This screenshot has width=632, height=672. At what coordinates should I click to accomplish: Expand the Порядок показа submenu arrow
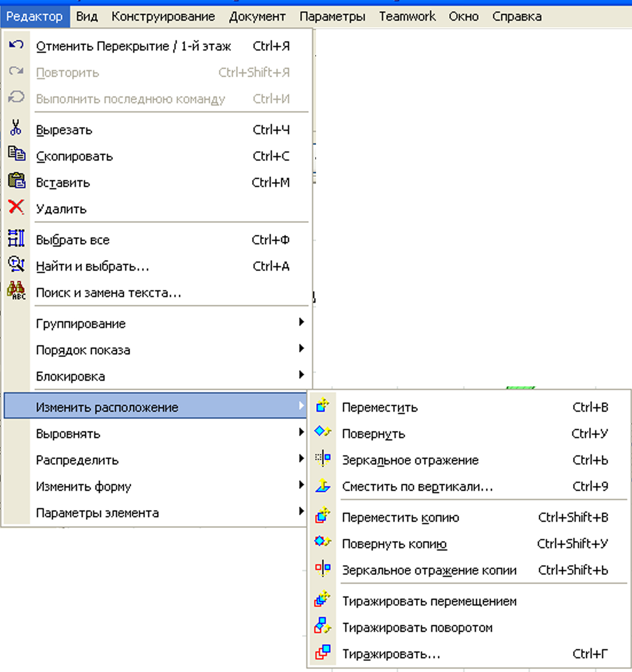coord(301,349)
